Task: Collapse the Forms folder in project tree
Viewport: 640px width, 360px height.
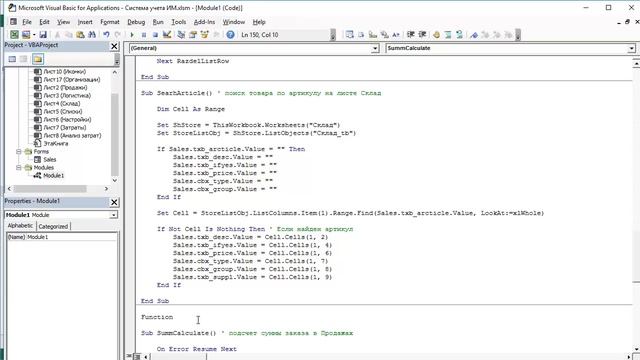Action: 19,151
